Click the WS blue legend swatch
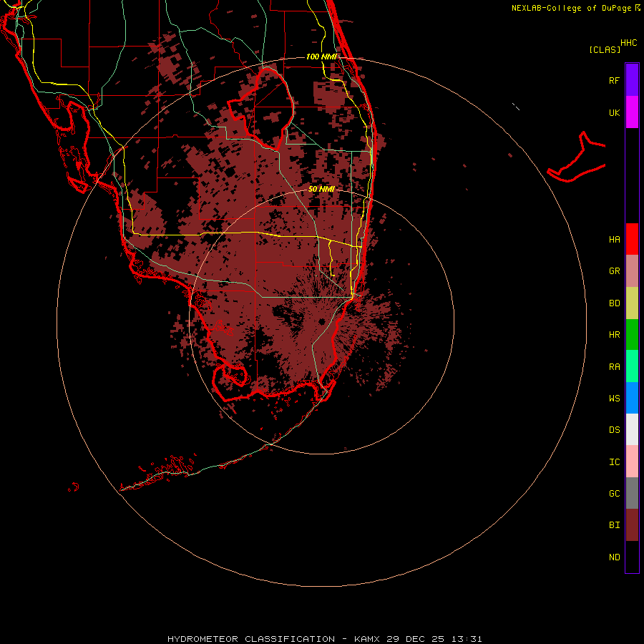This screenshot has width=644, height=644. pyautogui.click(x=632, y=398)
